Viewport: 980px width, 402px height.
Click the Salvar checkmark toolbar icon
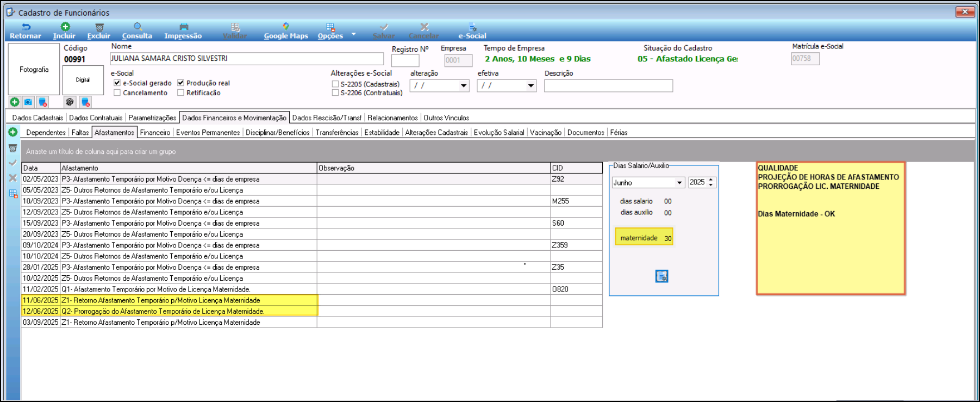pyautogui.click(x=384, y=27)
